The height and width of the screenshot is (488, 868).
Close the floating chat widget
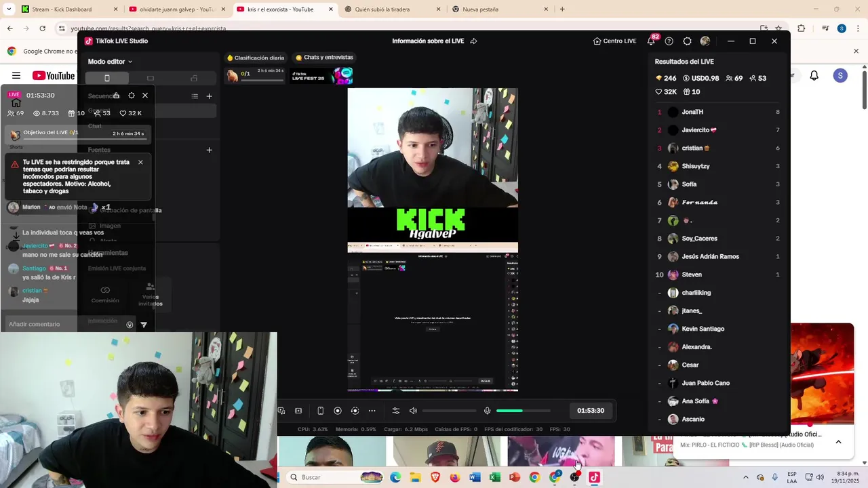(145, 96)
